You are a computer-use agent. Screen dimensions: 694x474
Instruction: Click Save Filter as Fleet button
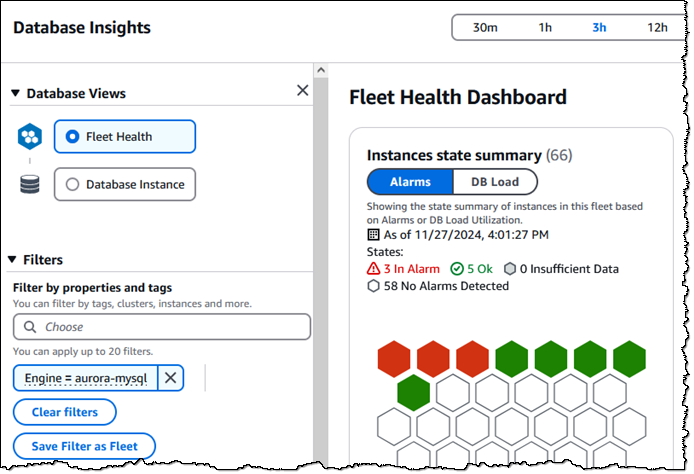(85, 446)
